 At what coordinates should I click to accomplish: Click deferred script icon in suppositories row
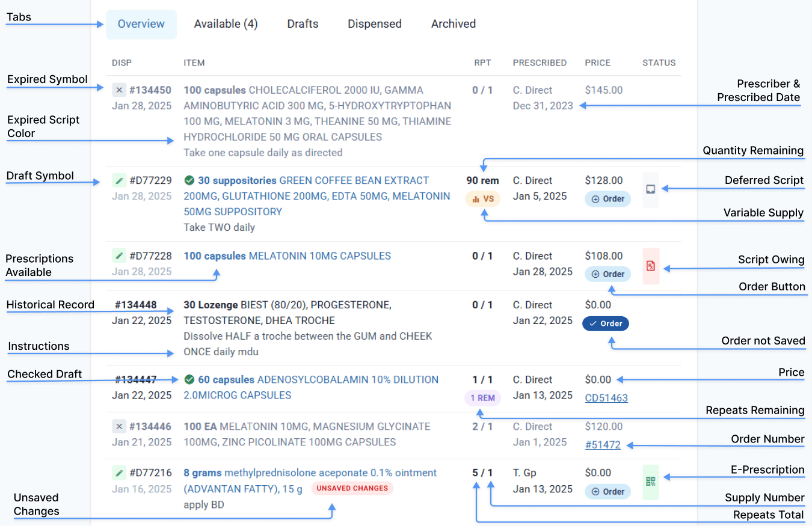coord(650,189)
